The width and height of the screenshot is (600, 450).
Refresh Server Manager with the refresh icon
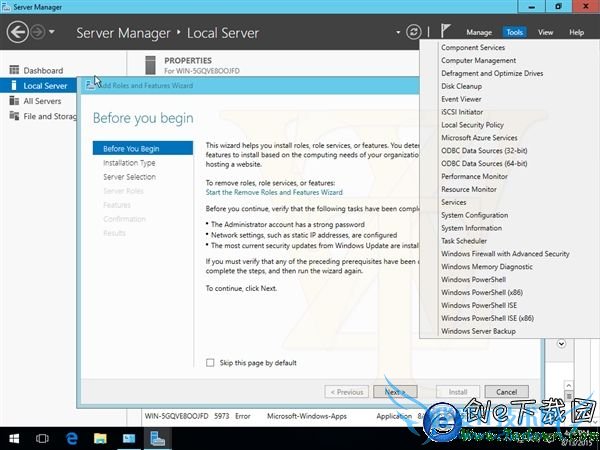(x=414, y=32)
